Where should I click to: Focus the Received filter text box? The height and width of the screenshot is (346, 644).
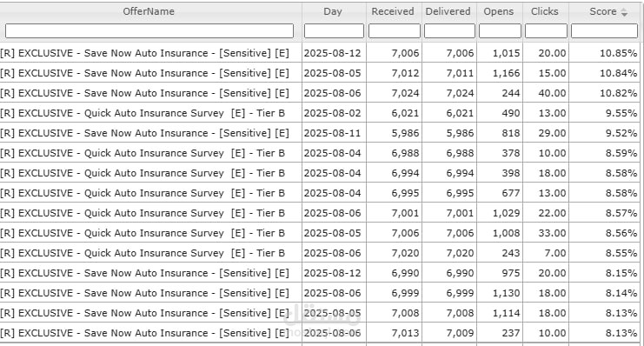coord(395,30)
